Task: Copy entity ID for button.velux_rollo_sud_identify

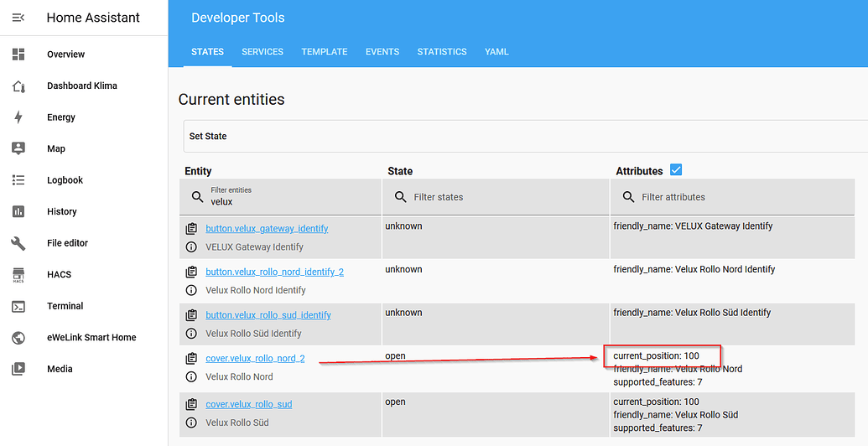Action: (x=191, y=315)
